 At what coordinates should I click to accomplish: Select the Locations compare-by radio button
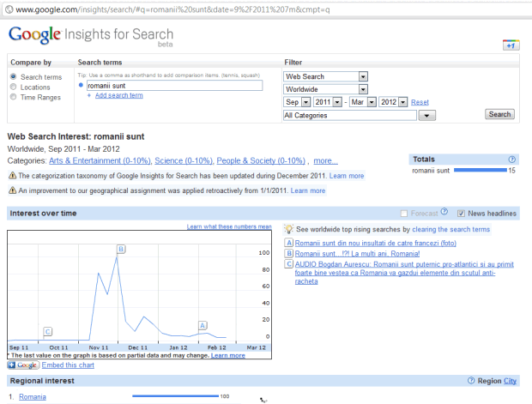coord(14,87)
